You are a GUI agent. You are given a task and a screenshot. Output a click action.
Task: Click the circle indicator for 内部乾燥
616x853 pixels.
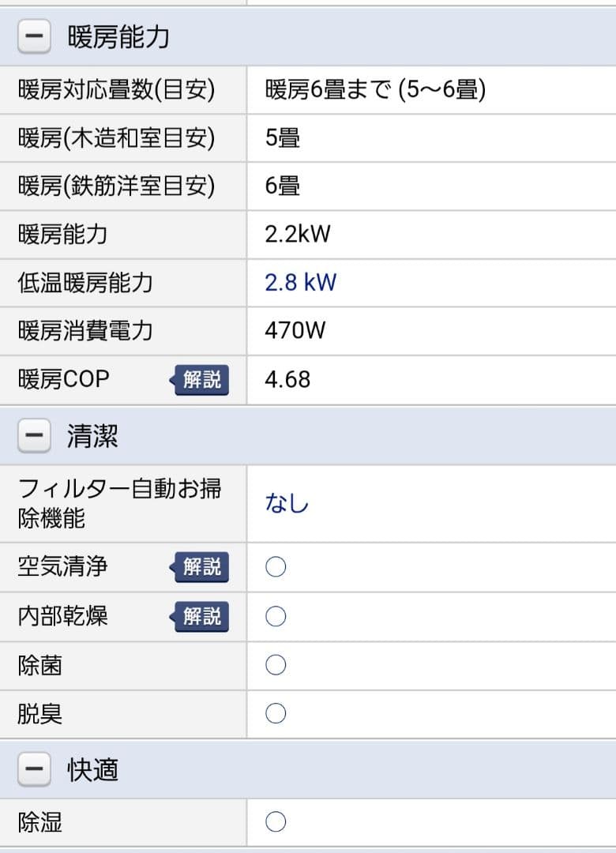pyautogui.click(x=274, y=617)
